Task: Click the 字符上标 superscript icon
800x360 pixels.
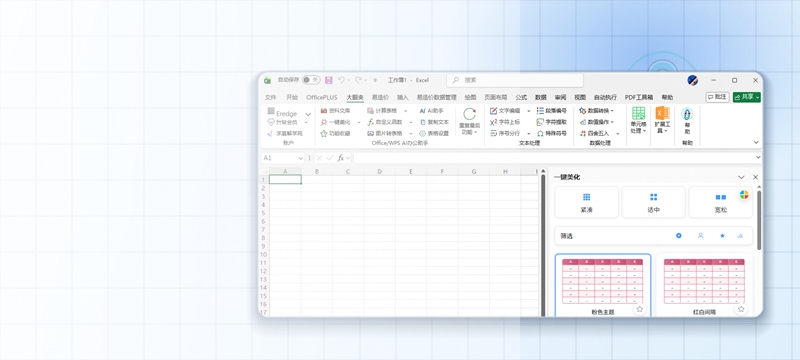Action: click(x=493, y=122)
